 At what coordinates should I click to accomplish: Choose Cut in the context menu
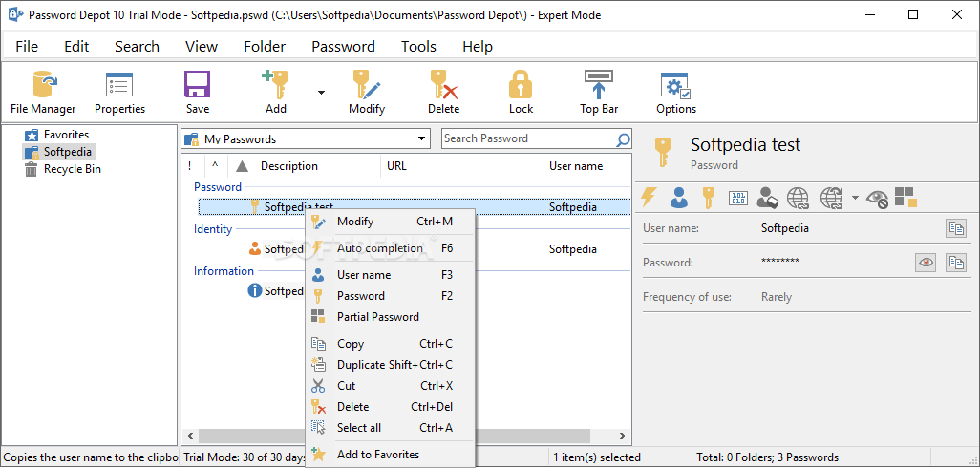point(390,386)
